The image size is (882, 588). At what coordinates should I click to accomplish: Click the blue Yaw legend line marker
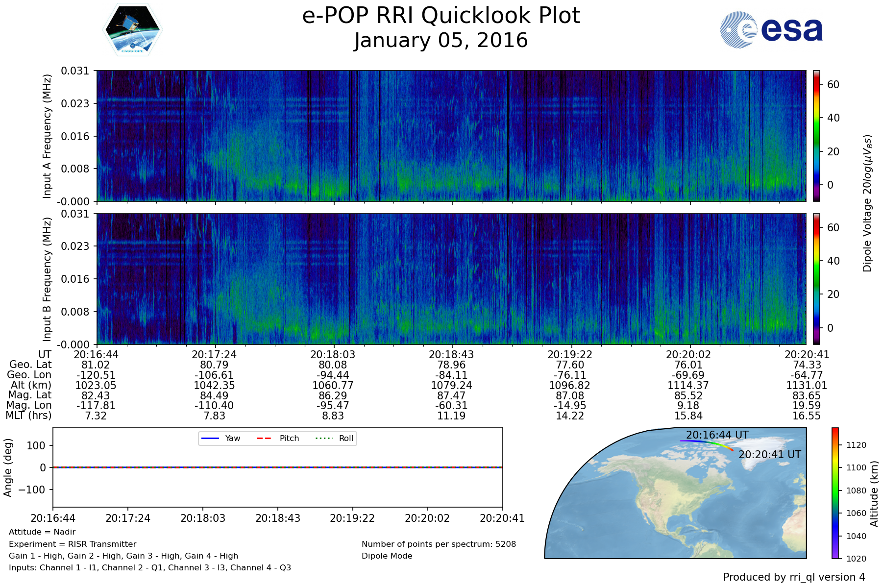click(x=210, y=438)
